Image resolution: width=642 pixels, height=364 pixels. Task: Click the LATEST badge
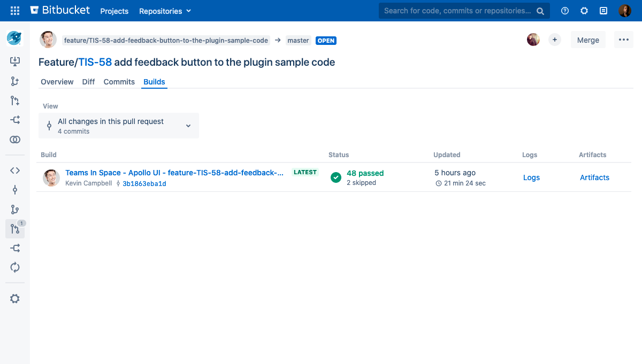tap(305, 172)
